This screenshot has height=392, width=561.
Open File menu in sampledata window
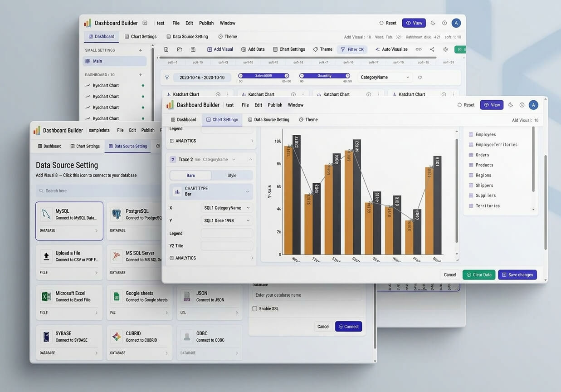click(120, 130)
